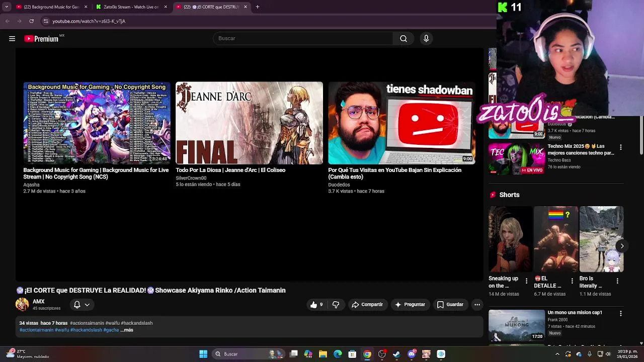The width and height of the screenshot is (644, 362).
Task: Open File Explorer from the taskbar
Action: (323, 354)
